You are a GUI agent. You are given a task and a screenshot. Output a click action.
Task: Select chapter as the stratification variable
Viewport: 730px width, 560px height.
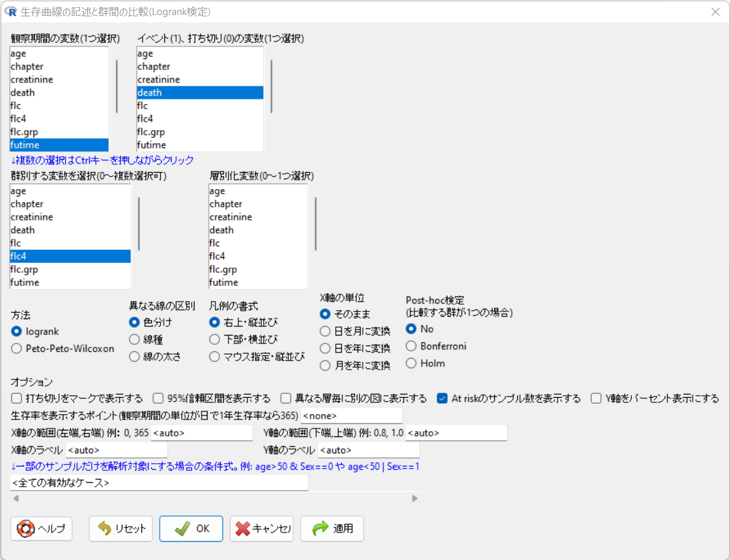coord(226,203)
